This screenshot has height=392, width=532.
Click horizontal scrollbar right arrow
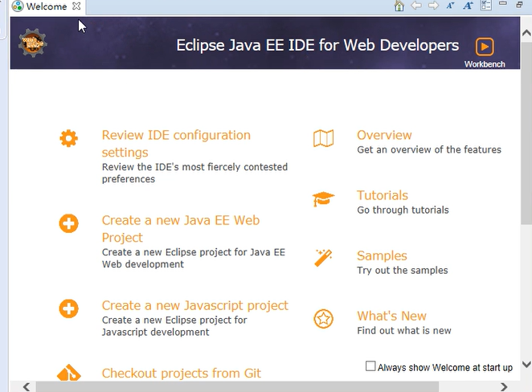pyautogui.click(x=504, y=386)
